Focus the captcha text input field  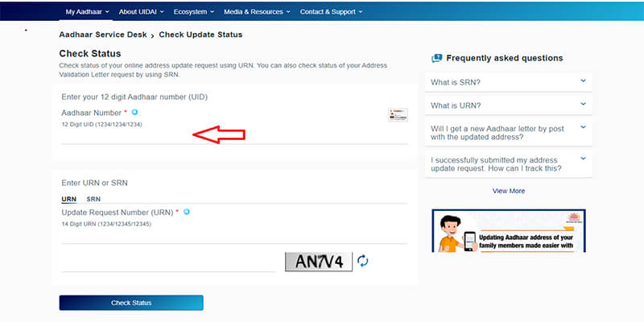[x=168, y=264]
